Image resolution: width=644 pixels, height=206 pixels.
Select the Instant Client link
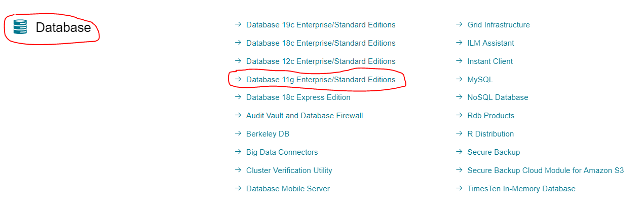pos(490,61)
